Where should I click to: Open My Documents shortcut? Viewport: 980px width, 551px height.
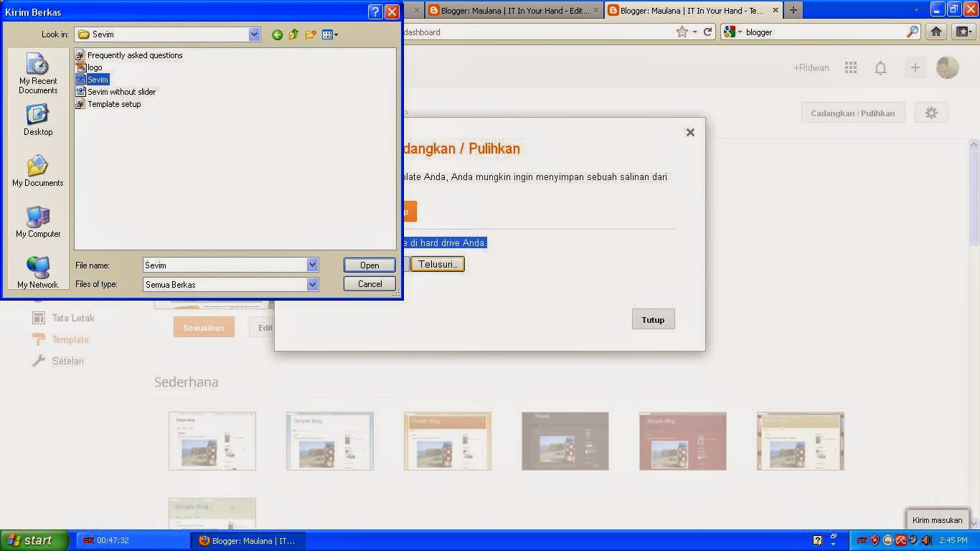(x=38, y=171)
